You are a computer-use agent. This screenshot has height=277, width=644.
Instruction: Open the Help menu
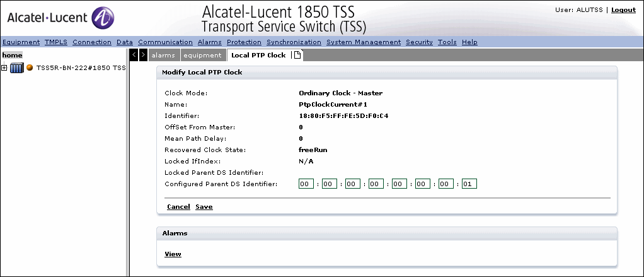[469, 42]
